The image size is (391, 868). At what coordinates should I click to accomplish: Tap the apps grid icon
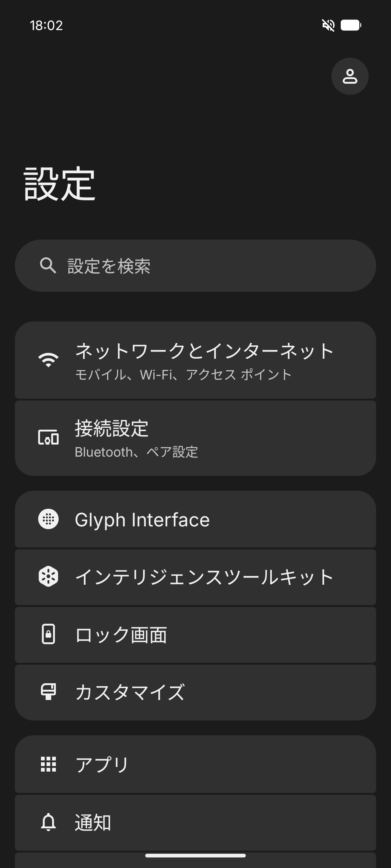point(48,764)
